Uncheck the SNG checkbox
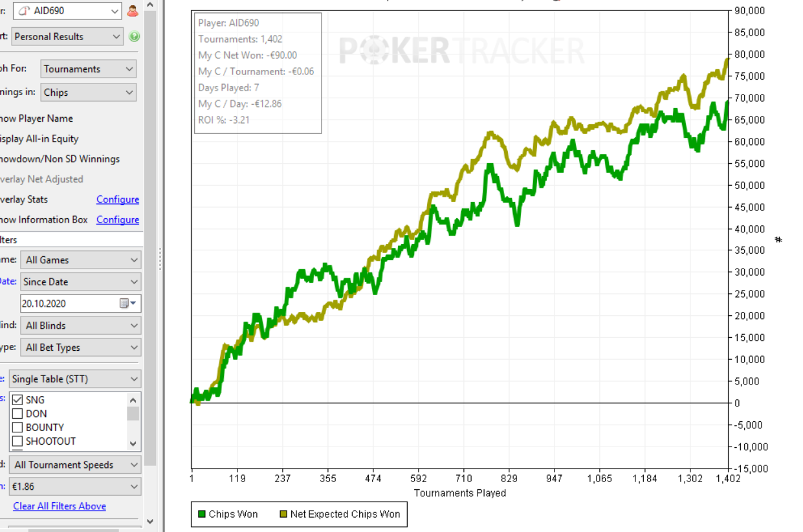The width and height of the screenshot is (803, 532). click(x=18, y=400)
